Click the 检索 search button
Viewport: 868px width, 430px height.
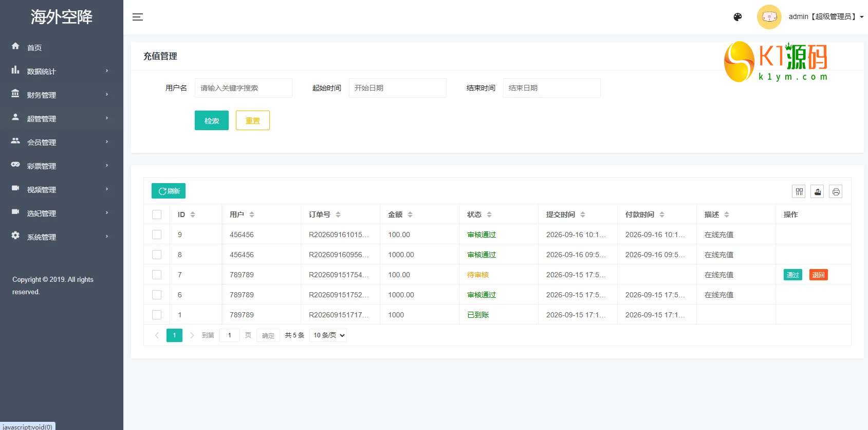212,120
